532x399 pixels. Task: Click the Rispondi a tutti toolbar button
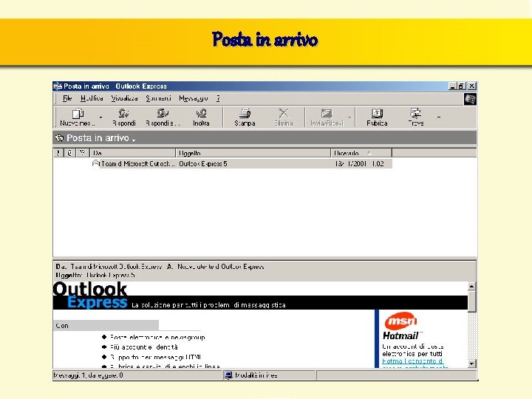(163, 117)
